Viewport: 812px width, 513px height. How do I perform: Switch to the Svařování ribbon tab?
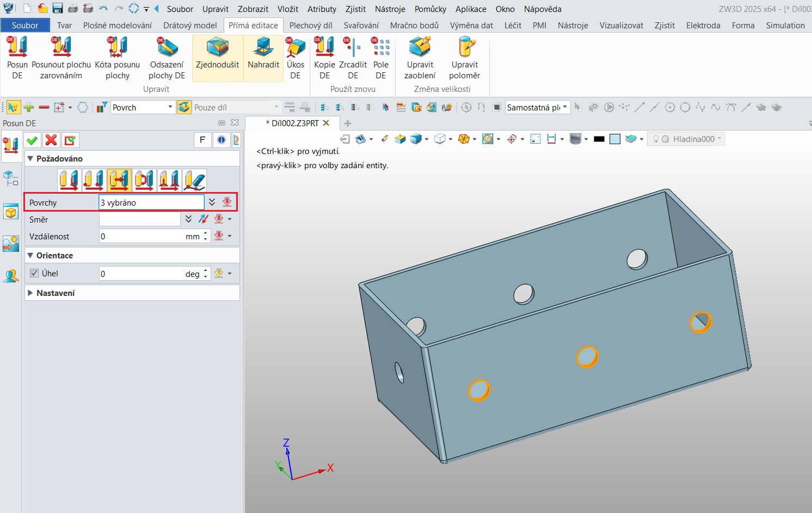coord(361,26)
